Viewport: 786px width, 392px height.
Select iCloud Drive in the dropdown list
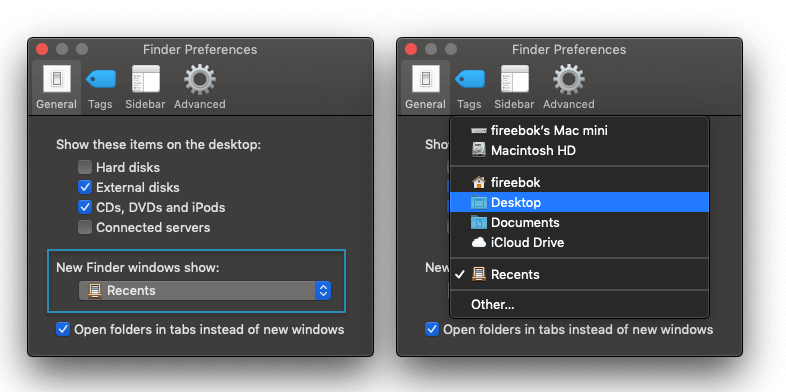(x=579, y=243)
